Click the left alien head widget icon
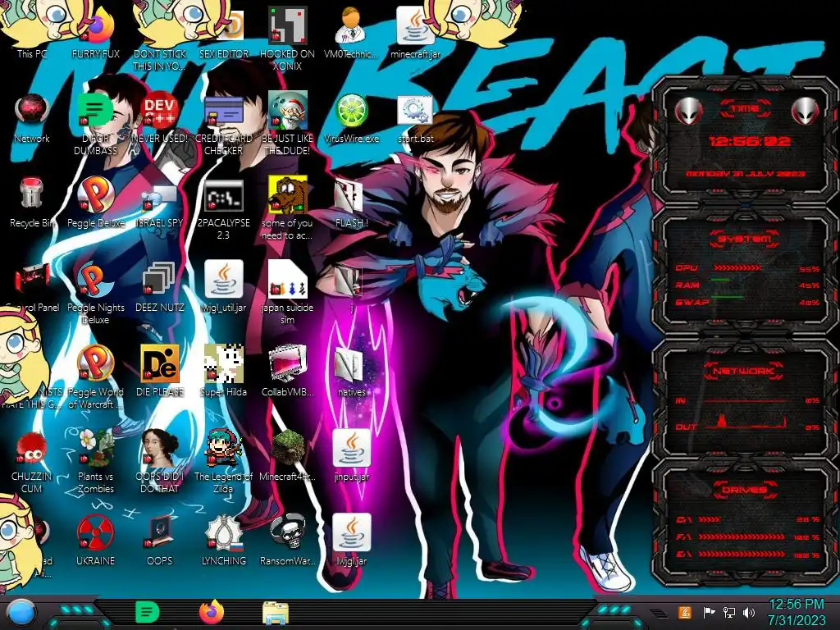 click(689, 111)
